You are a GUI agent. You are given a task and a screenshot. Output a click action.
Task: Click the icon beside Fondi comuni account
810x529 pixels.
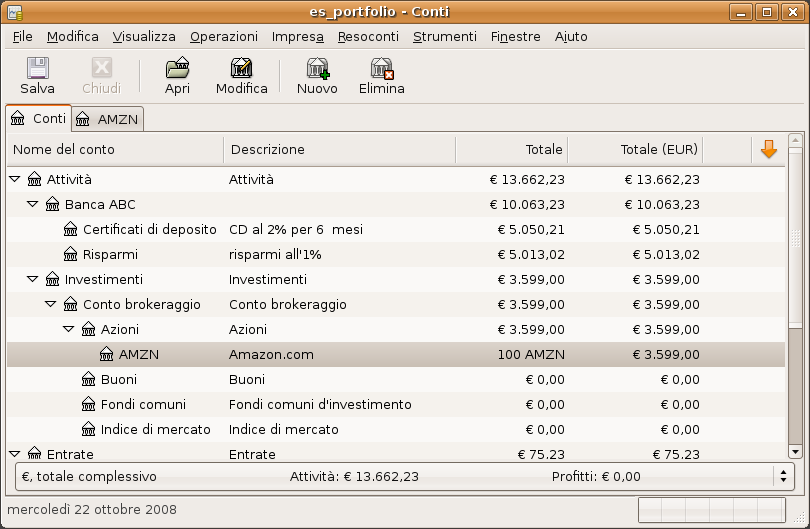(89, 404)
